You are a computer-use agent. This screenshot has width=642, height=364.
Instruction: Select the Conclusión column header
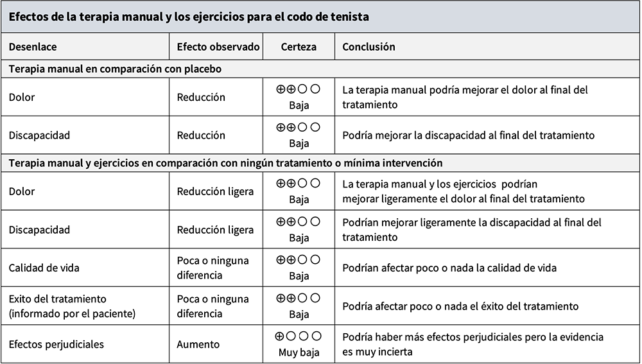369,47
